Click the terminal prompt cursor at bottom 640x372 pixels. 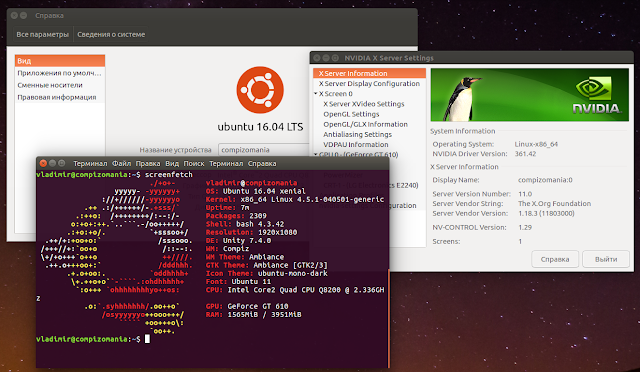click(147, 339)
